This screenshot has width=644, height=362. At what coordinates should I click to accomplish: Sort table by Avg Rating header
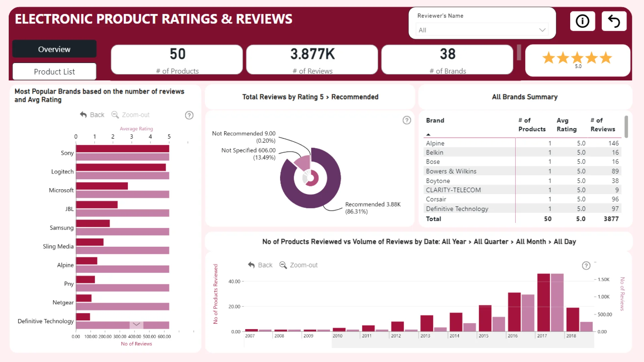(567, 125)
